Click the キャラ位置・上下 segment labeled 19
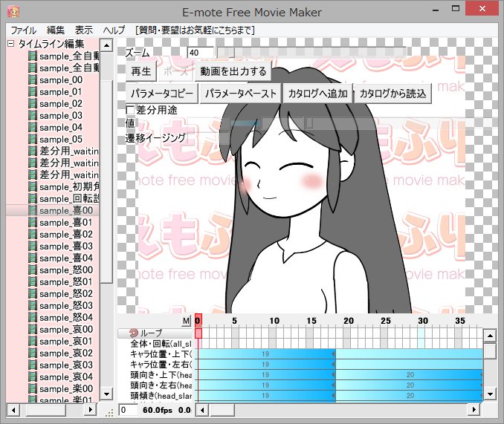504x424 pixels. [x=265, y=354]
